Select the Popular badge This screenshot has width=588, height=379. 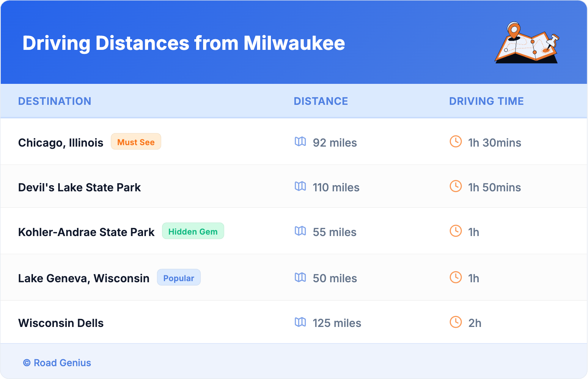pyautogui.click(x=179, y=278)
